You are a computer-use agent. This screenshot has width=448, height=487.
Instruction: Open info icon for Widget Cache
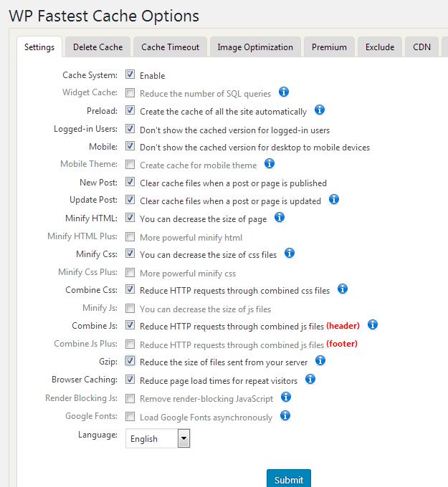(284, 92)
